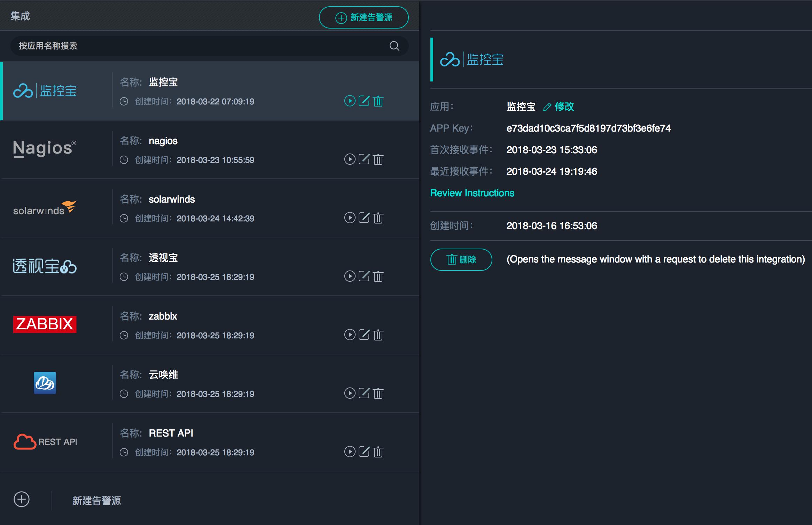Click the play icon for nagios
Image resolution: width=812 pixels, height=525 pixels.
pos(350,159)
